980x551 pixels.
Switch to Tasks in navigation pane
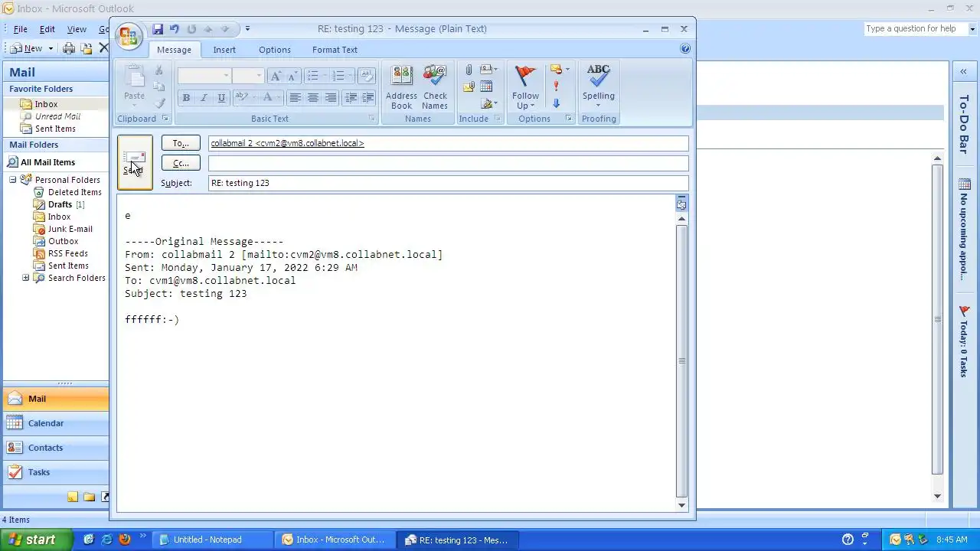click(56, 472)
